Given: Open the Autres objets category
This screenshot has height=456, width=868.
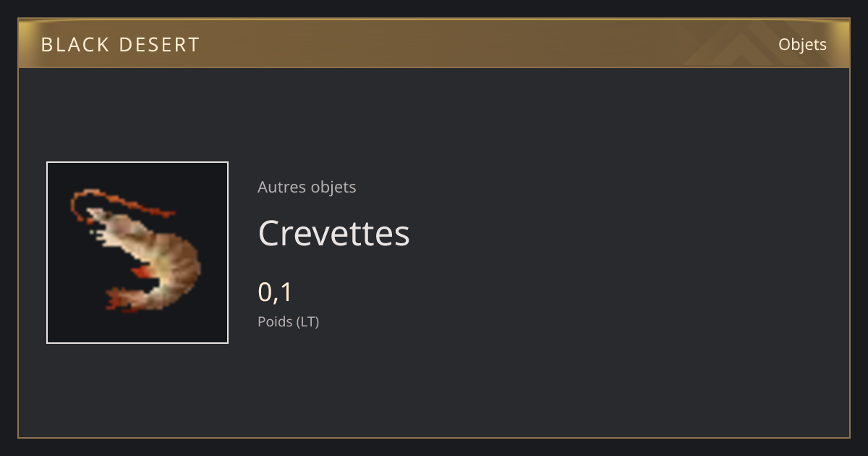Looking at the screenshot, I should point(307,187).
